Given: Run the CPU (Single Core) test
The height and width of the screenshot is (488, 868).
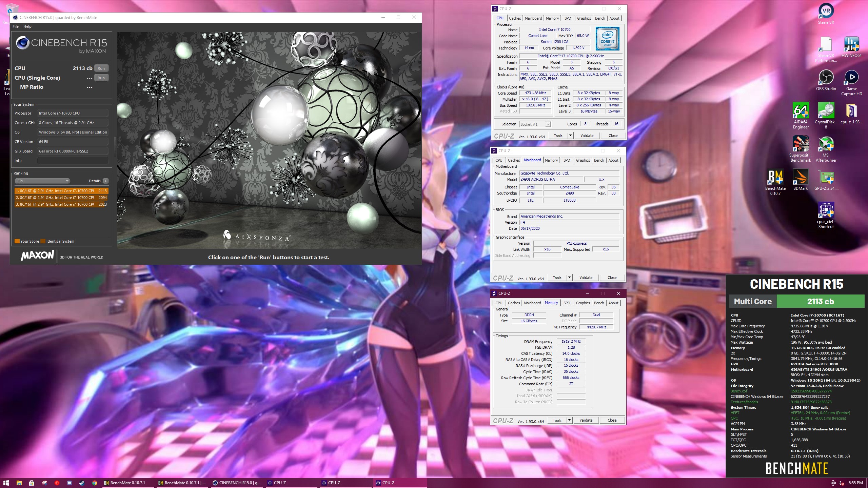Looking at the screenshot, I should coord(101,78).
